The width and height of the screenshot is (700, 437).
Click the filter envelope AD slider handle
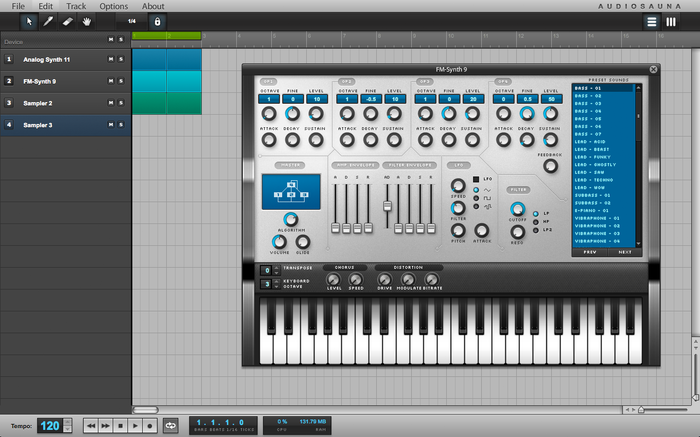pyautogui.click(x=388, y=205)
